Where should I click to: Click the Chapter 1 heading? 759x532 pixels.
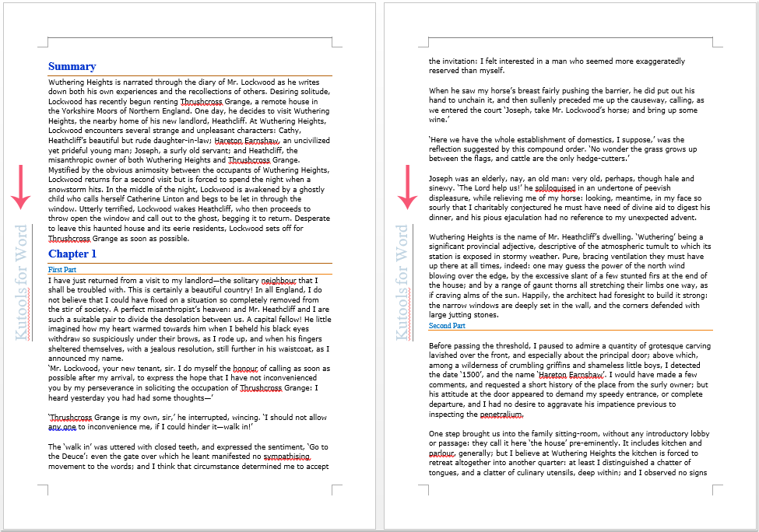(72, 254)
